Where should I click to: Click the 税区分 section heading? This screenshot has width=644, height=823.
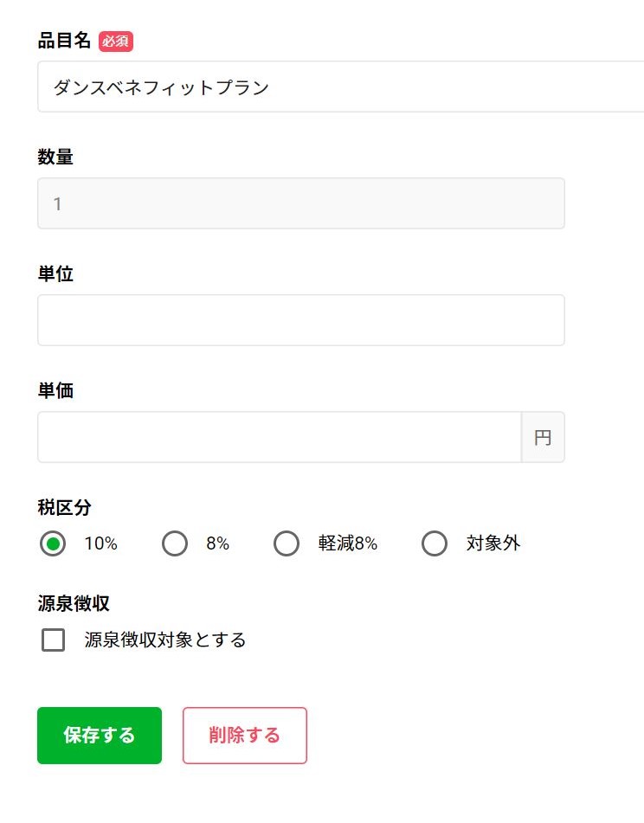pyautogui.click(x=64, y=507)
